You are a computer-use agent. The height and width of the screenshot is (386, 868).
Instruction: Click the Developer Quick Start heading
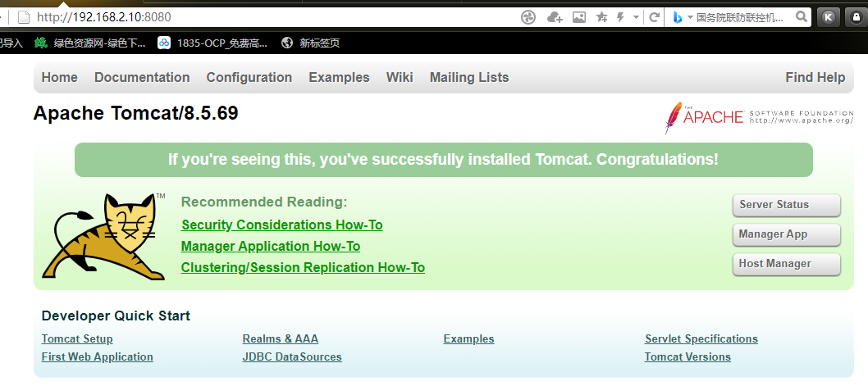point(116,316)
